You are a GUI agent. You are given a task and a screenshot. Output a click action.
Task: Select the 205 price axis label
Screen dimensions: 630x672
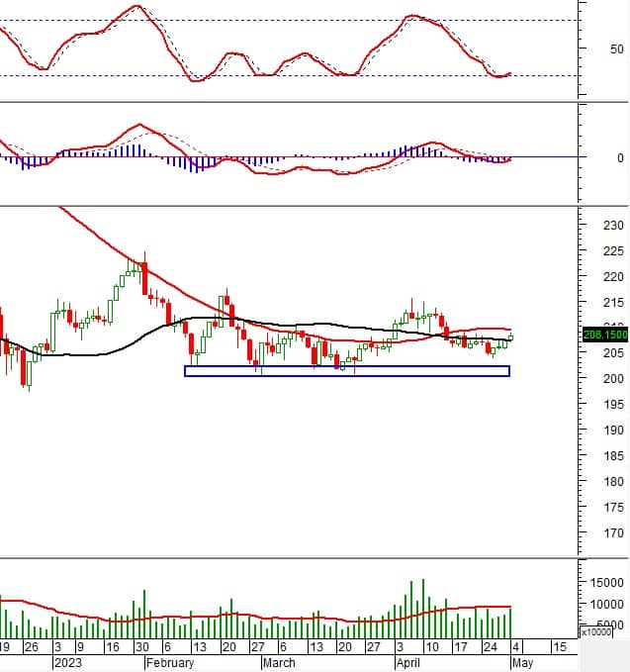613,352
